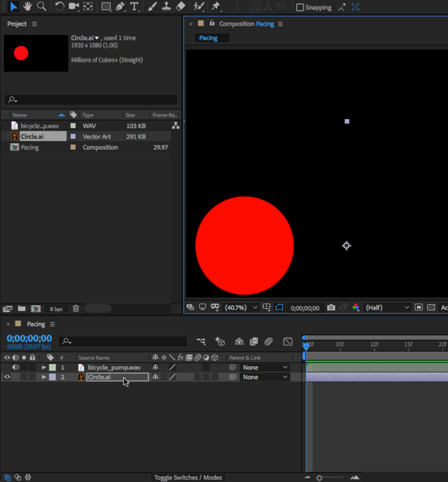448x482 pixels.
Task: Select the Hand tool
Action: [28, 6]
